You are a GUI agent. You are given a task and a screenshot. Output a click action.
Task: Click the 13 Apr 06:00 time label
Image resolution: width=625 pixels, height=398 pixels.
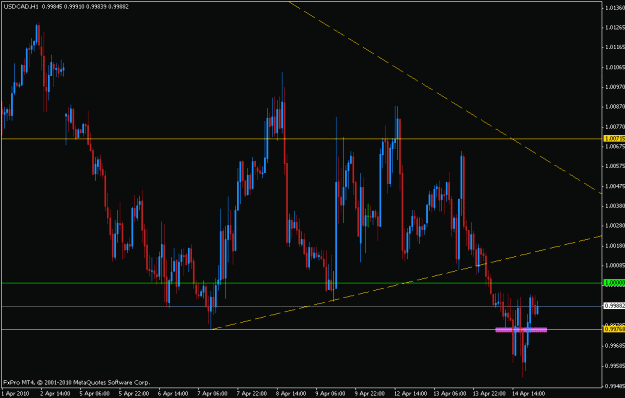tap(450, 394)
